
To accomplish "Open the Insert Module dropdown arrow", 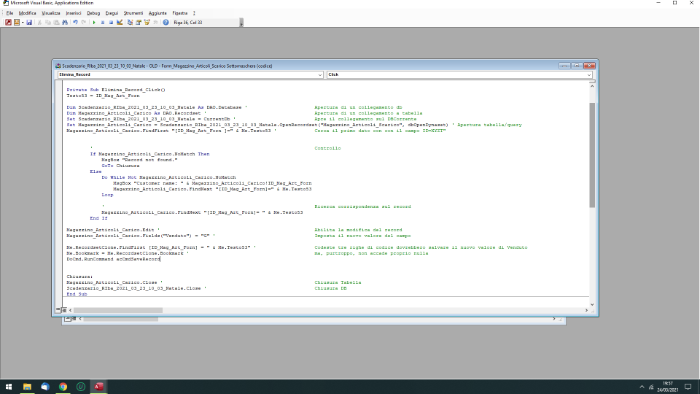I will click(22, 22).
